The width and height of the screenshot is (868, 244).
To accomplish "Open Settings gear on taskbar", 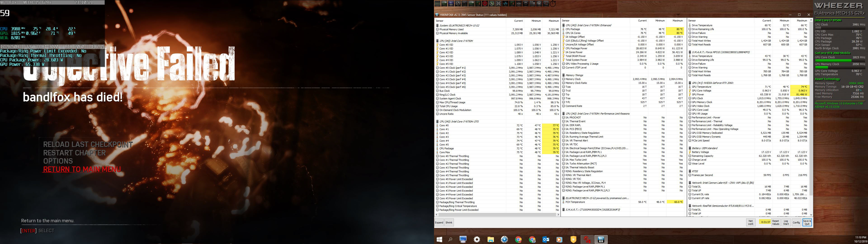I will point(477,240).
